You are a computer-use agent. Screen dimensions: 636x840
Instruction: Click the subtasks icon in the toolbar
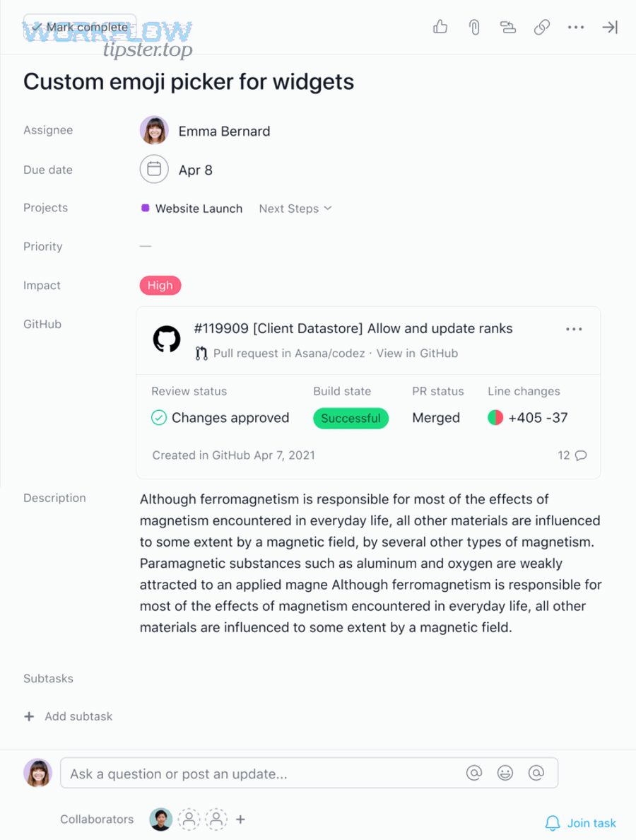(507, 27)
